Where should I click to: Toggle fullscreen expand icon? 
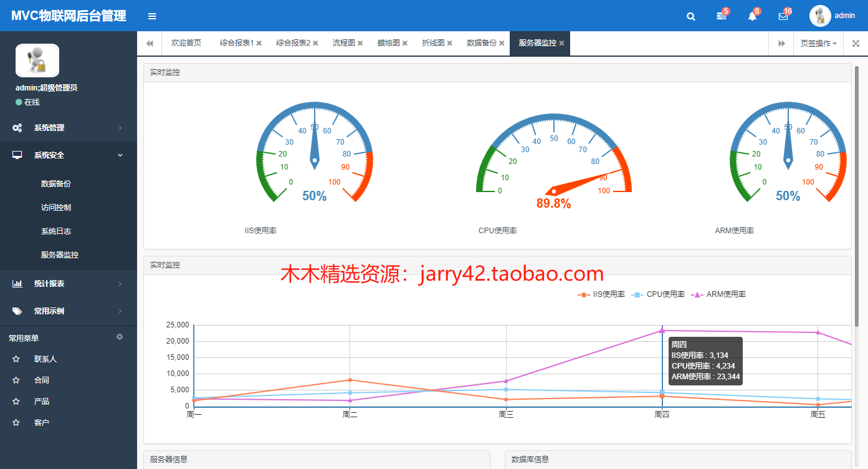[x=856, y=44]
